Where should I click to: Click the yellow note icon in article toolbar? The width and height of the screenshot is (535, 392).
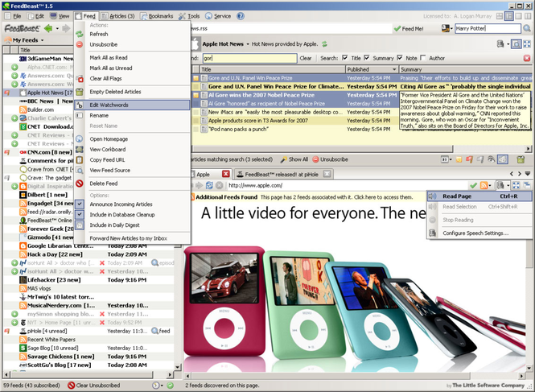click(459, 159)
